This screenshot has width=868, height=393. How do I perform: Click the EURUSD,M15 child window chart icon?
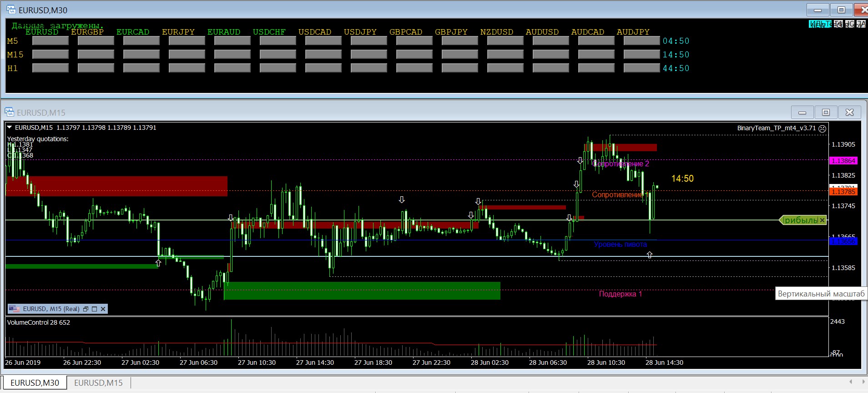click(x=10, y=112)
